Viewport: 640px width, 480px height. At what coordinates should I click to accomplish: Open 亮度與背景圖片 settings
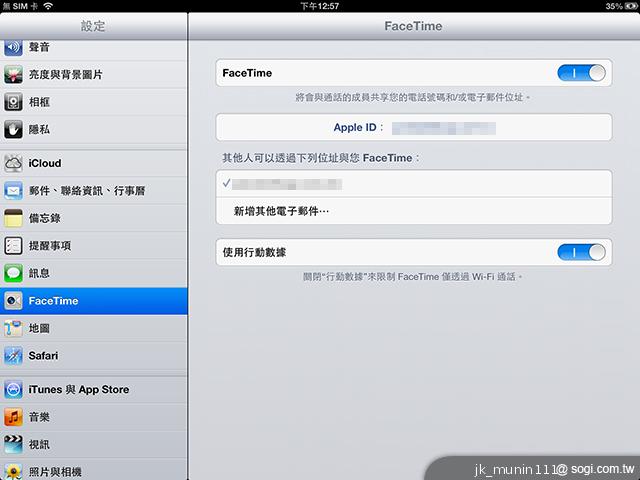94,75
